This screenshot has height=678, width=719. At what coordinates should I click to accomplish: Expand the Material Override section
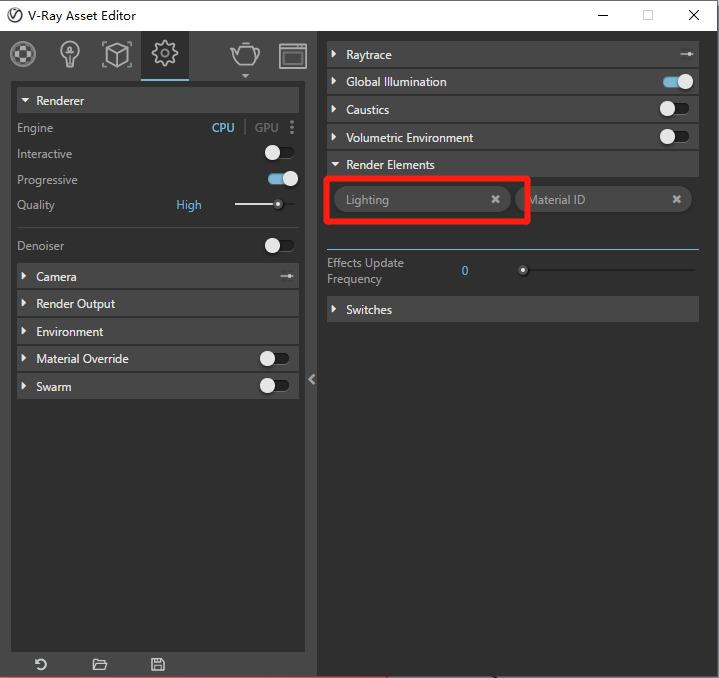[x=158, y=358]
